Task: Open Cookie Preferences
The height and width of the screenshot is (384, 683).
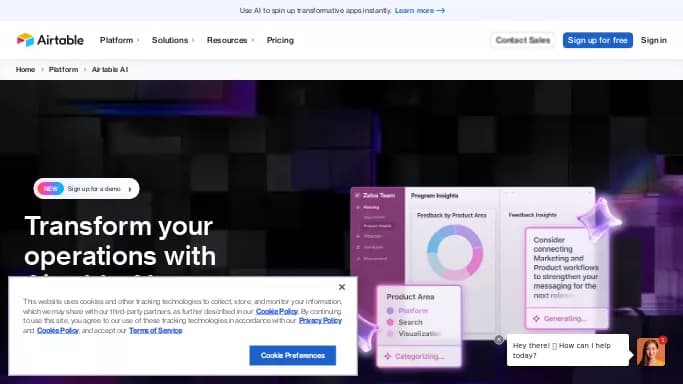Action: point(293,355)
